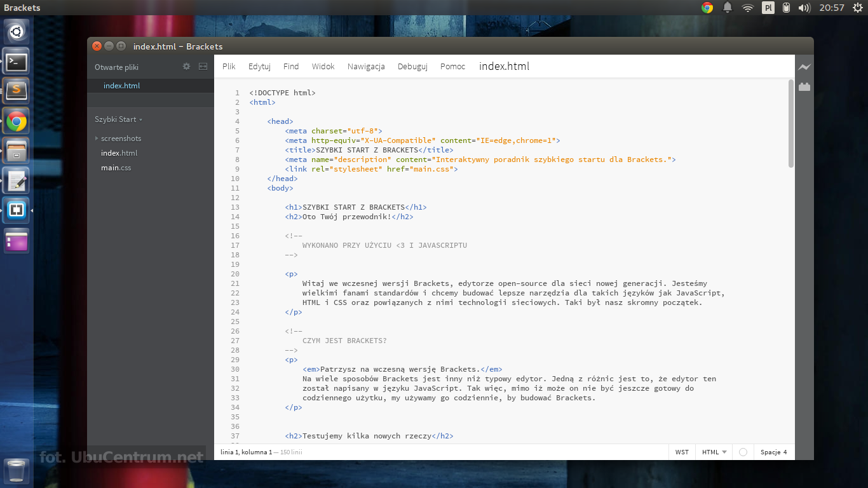Click the Pl keyboard layout indicator
The height and width of the screenshot is (488, 868).
click(x=768, y=8)
